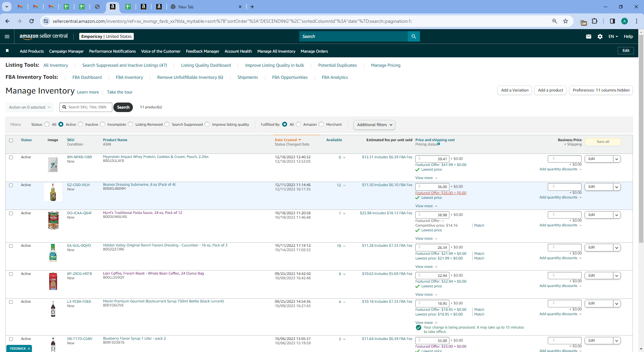This screenshot has width=644, height=352.
Task: Open the Action on 0 selected dropdown
Action: point(30,107)
